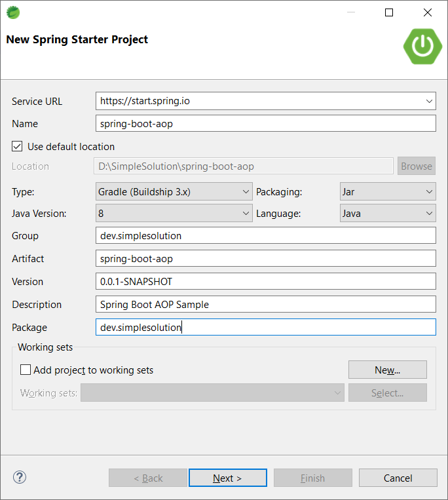Open the Packaging dropdown showing Jar
Screen dimensions: 448x500
(388, 191)
